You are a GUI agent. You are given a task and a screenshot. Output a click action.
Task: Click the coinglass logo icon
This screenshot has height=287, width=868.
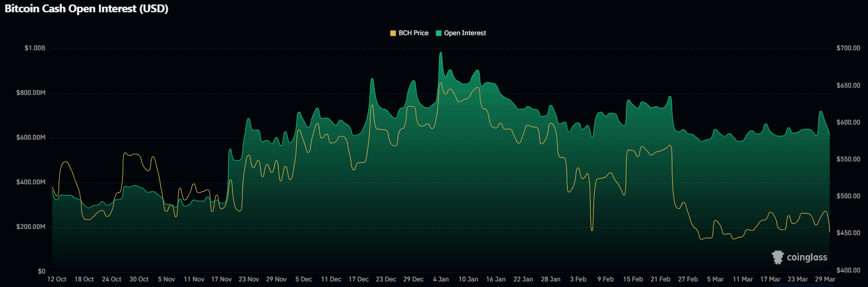[778, 257]
